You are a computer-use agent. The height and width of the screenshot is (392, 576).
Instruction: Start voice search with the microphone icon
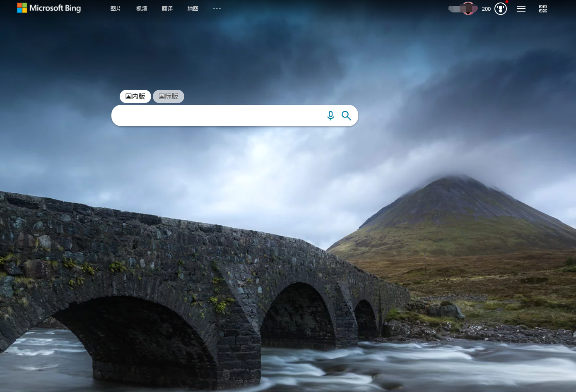[330, 115]
